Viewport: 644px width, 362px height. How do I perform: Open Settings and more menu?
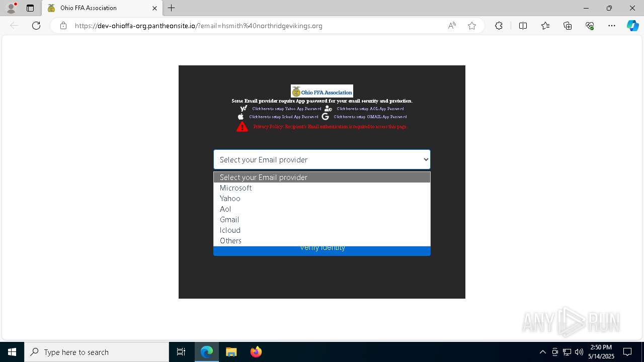612,26
